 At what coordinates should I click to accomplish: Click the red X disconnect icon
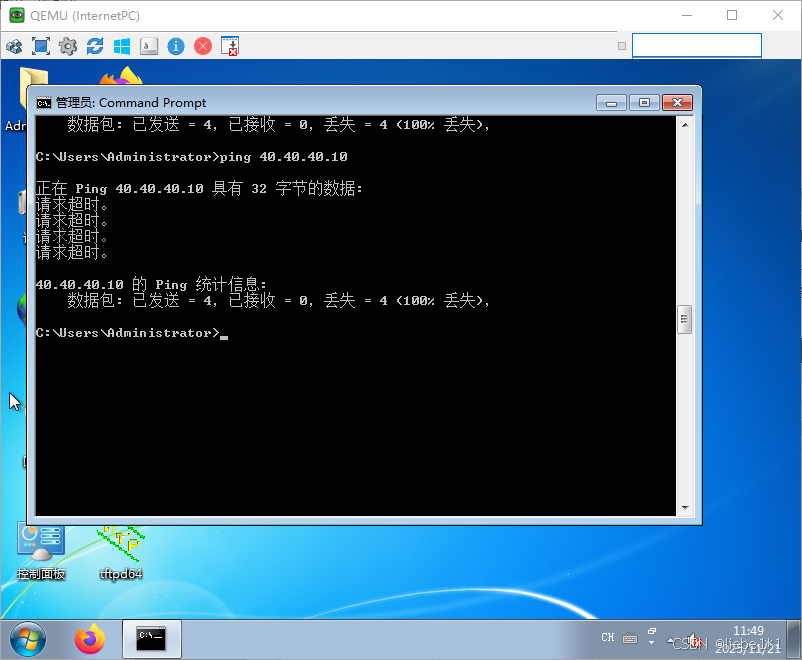[x=203, y=46]
